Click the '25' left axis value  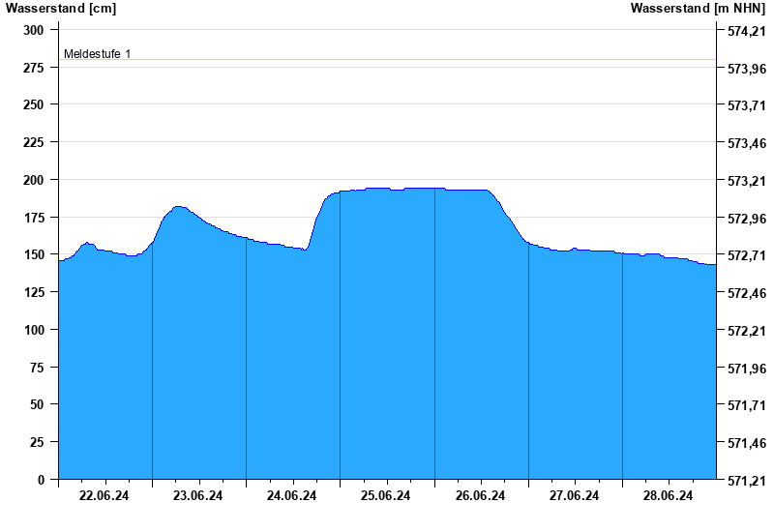pyautogui.click(x=37, y=442)
